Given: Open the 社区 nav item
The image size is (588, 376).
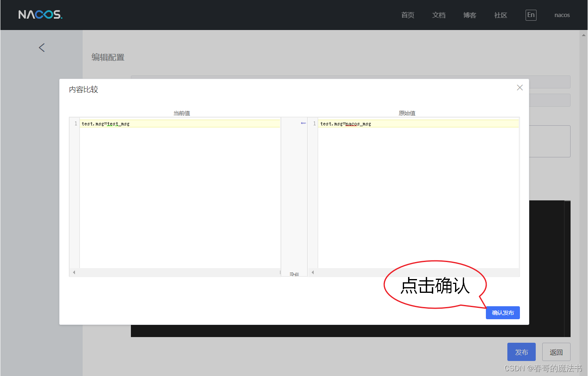Looking at the screenshot, I should click(x=500, y=15).
